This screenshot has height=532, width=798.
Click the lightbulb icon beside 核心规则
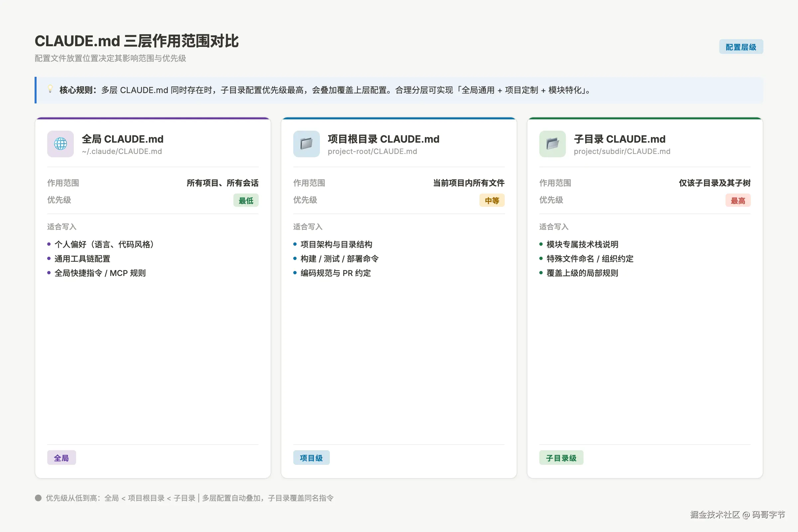(50, 89)
